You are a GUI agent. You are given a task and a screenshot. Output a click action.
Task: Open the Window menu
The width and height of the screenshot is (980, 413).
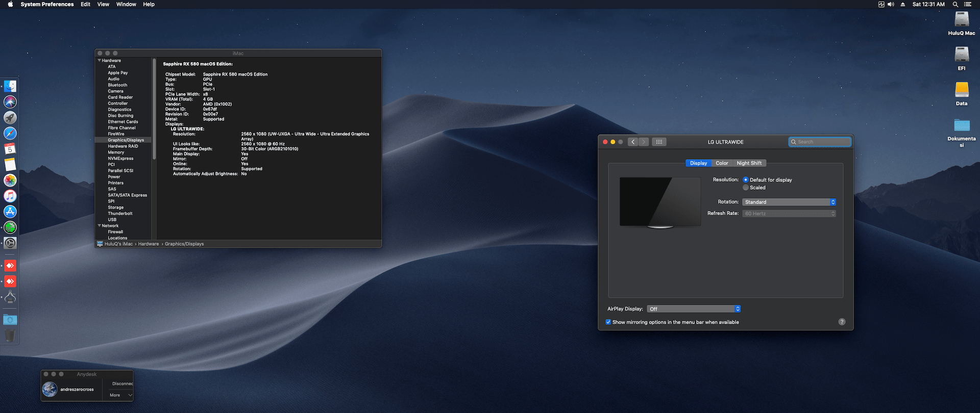tap(126, 4)
